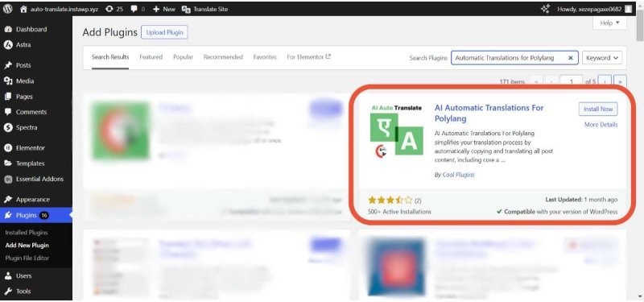The image size is (644, 302).
Task: Click the Astra logo icon
Action: (8, 45)
